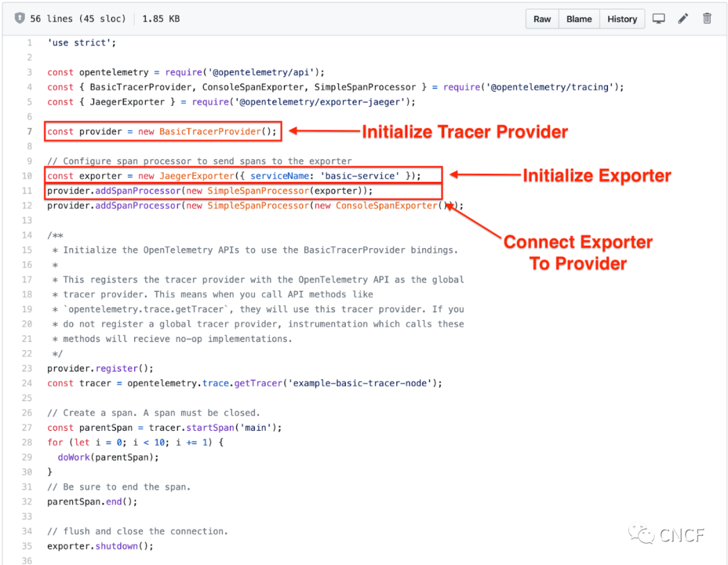Click tracer.startSpan('main') code
Screen dimensions: 728x565
pos(212,427)
